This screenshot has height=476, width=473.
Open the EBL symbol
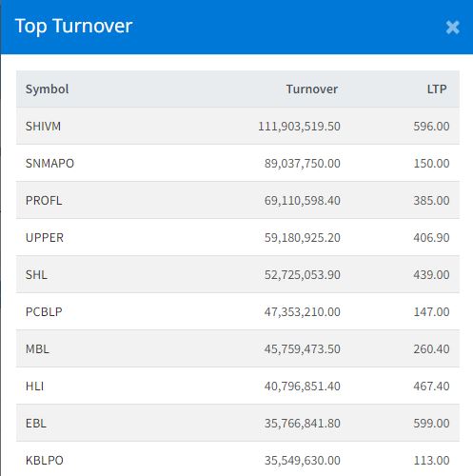(x=36, y=424)
